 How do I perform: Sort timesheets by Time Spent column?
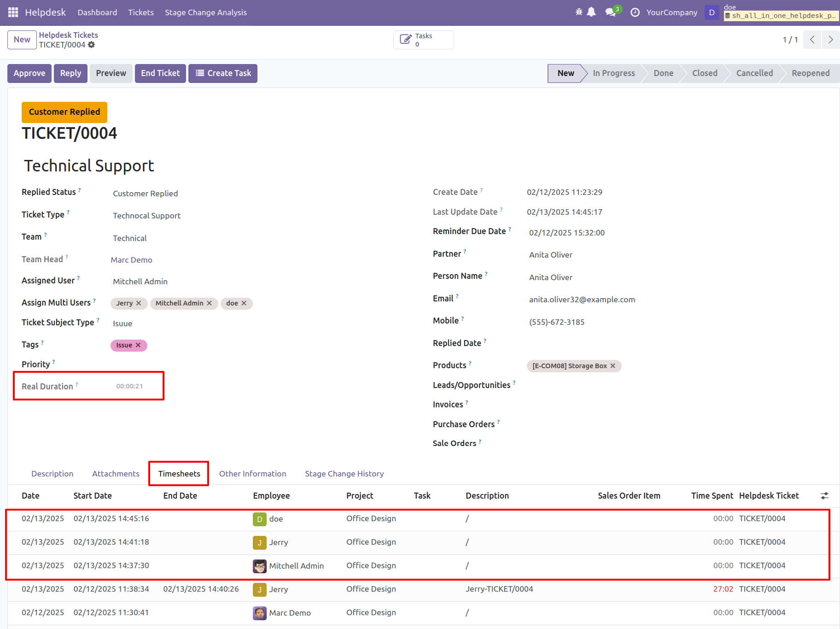coord(712,496)
